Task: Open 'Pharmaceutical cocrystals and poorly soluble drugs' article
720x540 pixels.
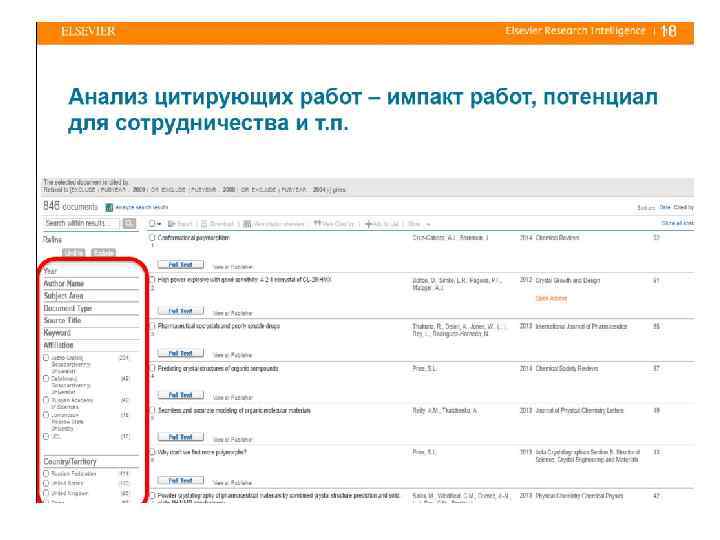Action: (x=219, y=326)
